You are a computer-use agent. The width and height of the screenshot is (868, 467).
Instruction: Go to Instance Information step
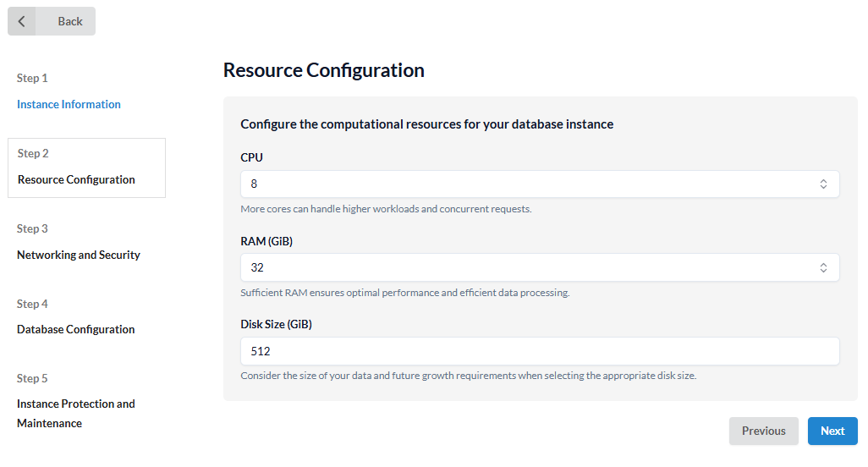(x=69, y=104)
